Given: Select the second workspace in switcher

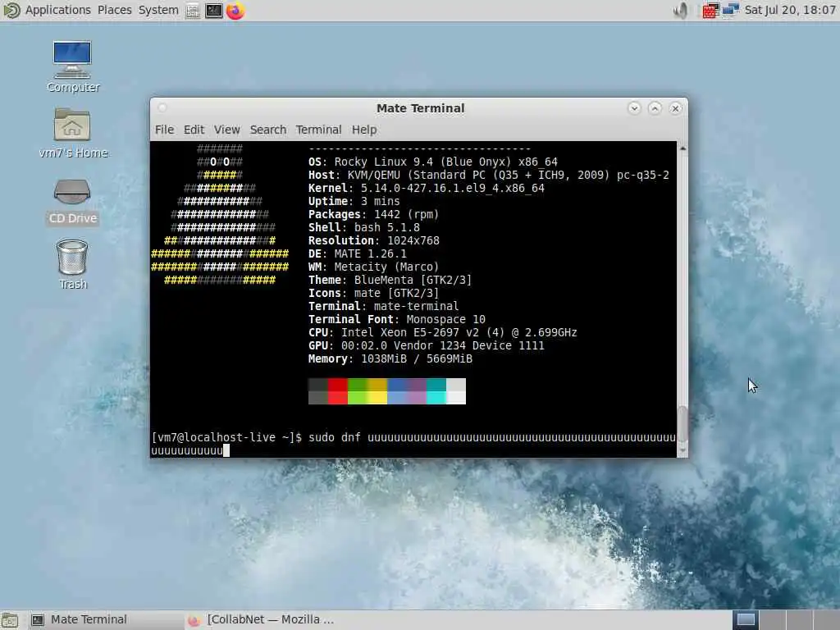Looking at the screenshot, I should 772,620.
